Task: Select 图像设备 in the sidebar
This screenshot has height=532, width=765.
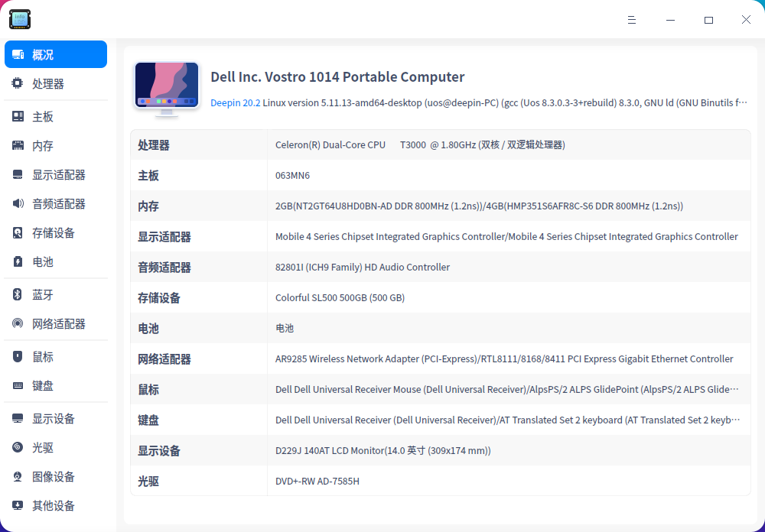Action: point(56,476)
